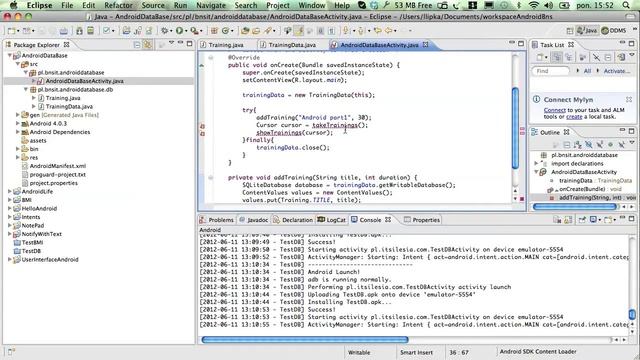Click the Console horizontal scrollbar
This screenshot has width=640, height=360.
(x=305, y=340)
